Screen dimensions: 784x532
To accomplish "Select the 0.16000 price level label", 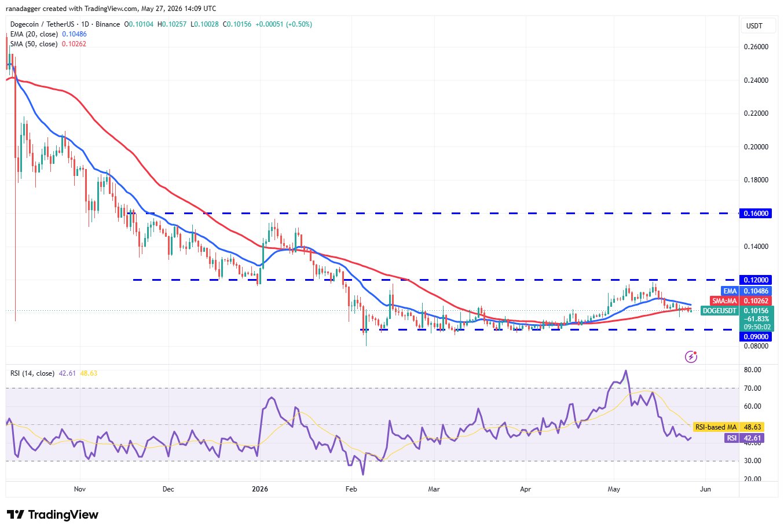I will [x=756, y=214].
